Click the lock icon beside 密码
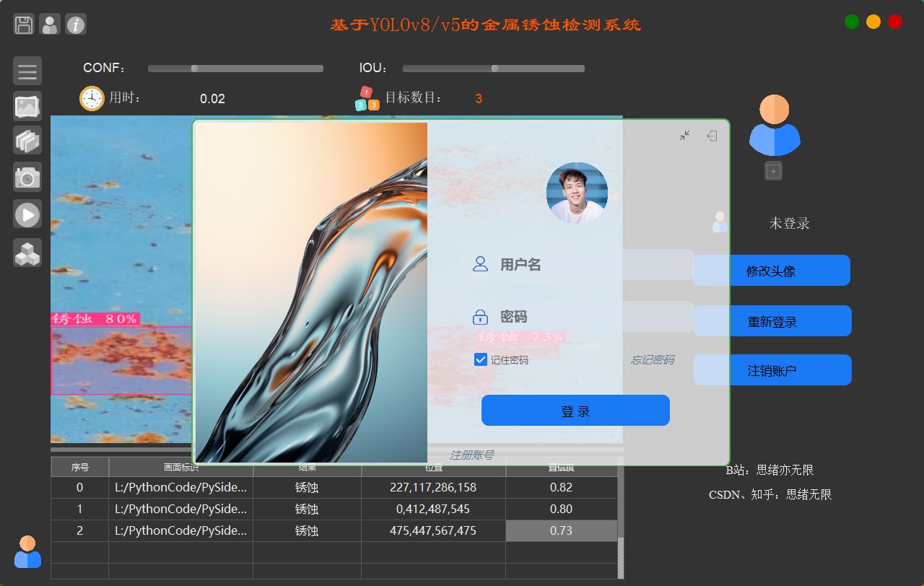924x586 pixels. (x=480, y=317)
